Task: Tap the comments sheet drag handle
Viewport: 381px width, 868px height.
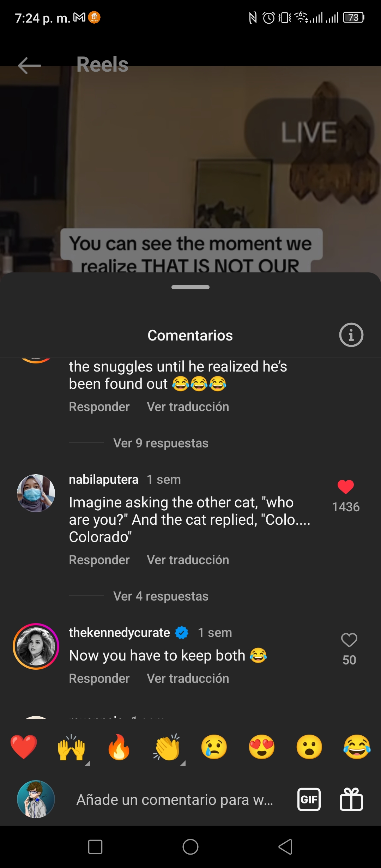Action: pyautogui.click(x=190, y=287)
